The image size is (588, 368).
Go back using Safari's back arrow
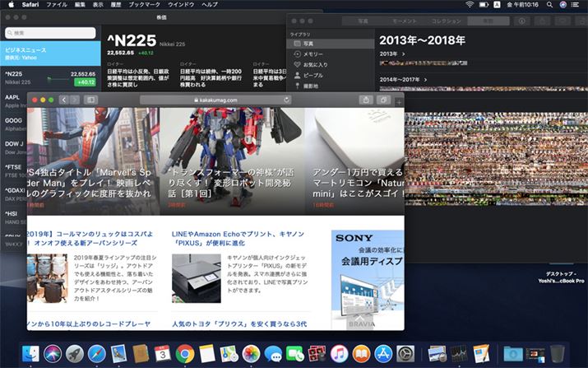click(x=64, y=100)
